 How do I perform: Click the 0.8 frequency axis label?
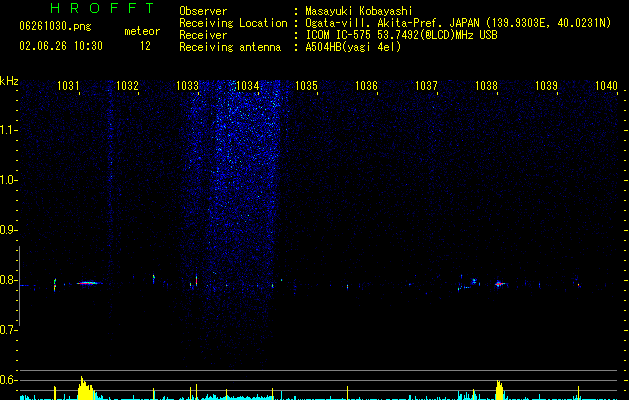pyautogui.click(x=8, y=280)
